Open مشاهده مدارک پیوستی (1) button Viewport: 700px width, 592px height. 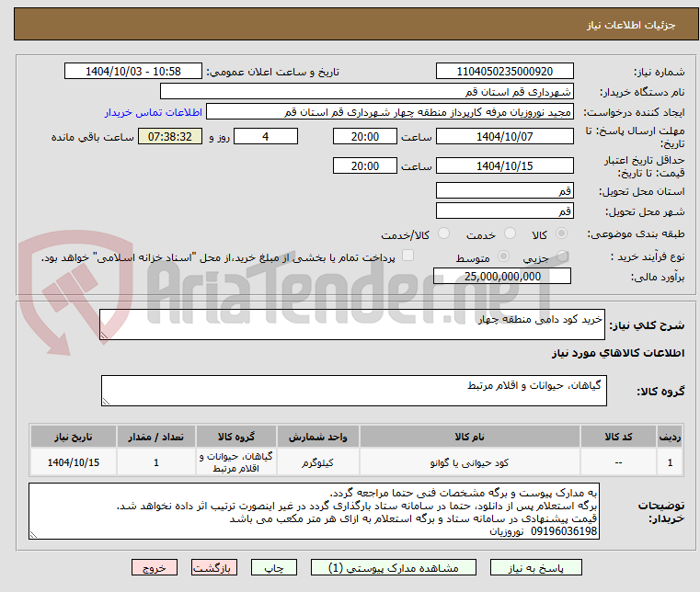pyautogui.click(x=394, y=567)
